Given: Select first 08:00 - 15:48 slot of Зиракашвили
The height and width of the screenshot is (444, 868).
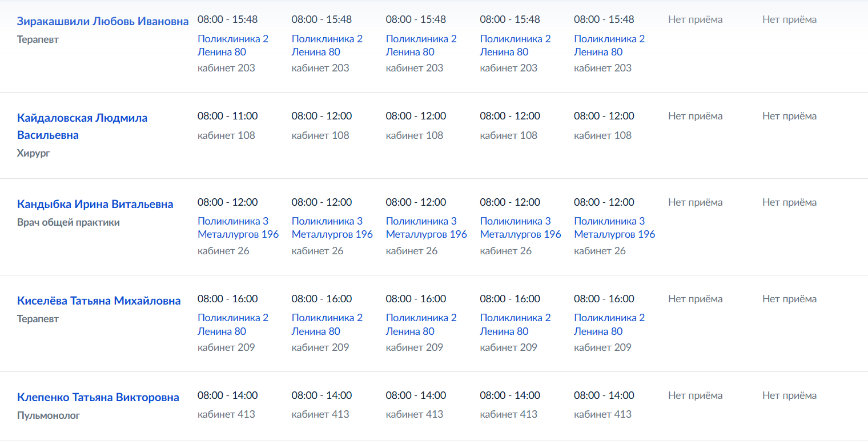Looking at the screenshot, I should pyautogui.click(x=228, y=19).
